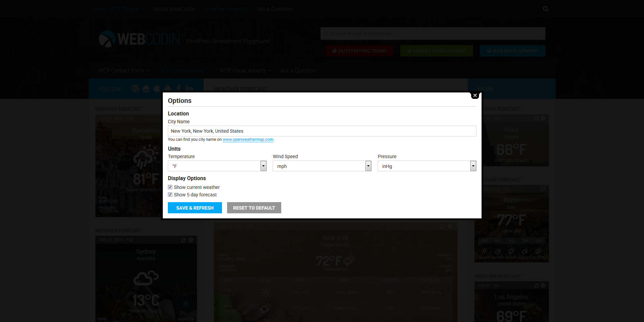Click the 13°C Sydney temperature
This screenshot has height=322, width=644.
click(x=146, y=300)
